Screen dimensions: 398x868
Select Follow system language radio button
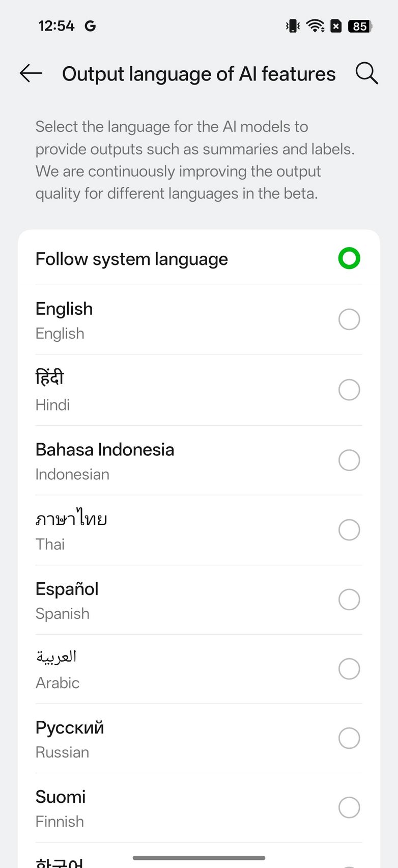click(x=349, y=258)
